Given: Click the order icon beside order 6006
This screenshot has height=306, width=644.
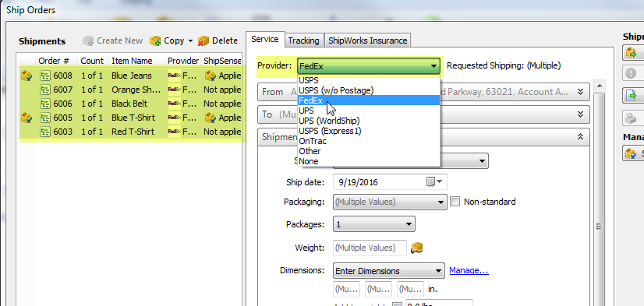Looking at the screenshot, I should [x=44, y=104].
